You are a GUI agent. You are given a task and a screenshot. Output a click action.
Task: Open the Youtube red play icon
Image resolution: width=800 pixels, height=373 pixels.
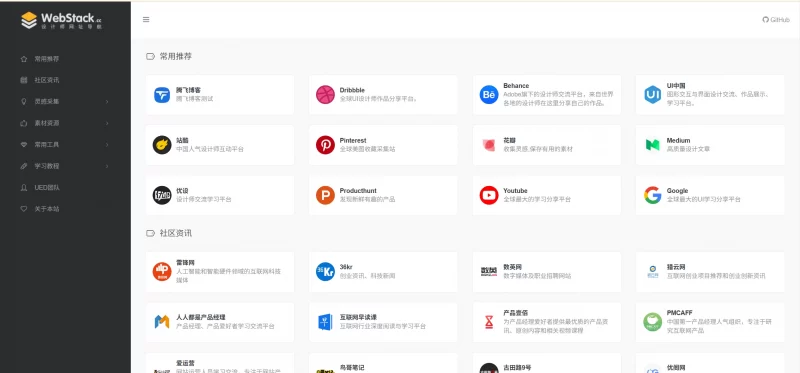pyautogui.click(x=489, y=195)
